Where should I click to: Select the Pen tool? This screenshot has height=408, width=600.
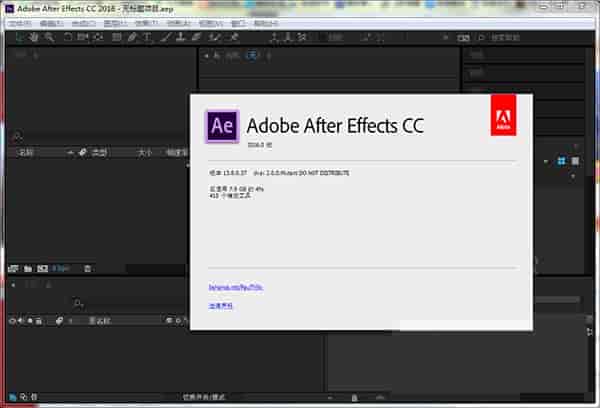pyautogui.click(x=133, y=37)
